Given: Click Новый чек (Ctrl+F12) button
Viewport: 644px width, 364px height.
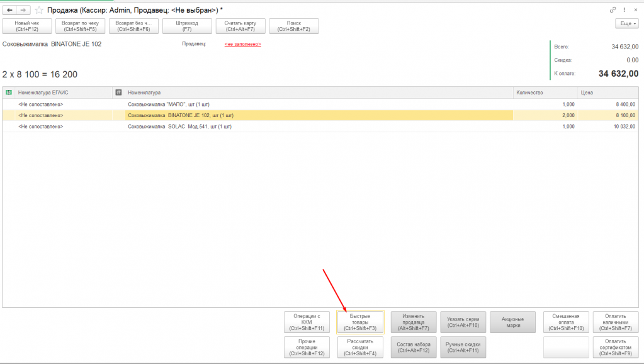Looking at the screenshot, I should 27,26.
